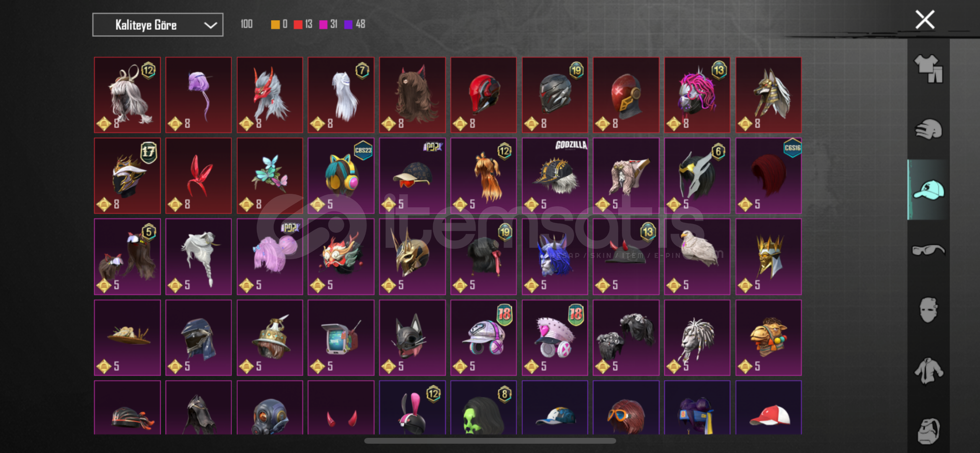This screenshot has height=453, width=980.
Task: Select the jacket category icon in sidebar
Action: (x=928, y=371)
